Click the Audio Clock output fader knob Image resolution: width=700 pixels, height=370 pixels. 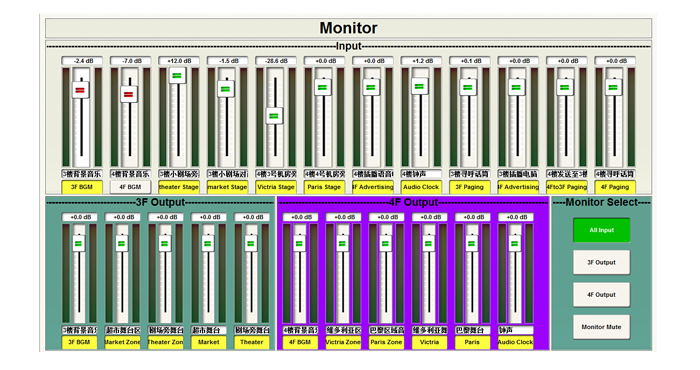click(515, 244)
